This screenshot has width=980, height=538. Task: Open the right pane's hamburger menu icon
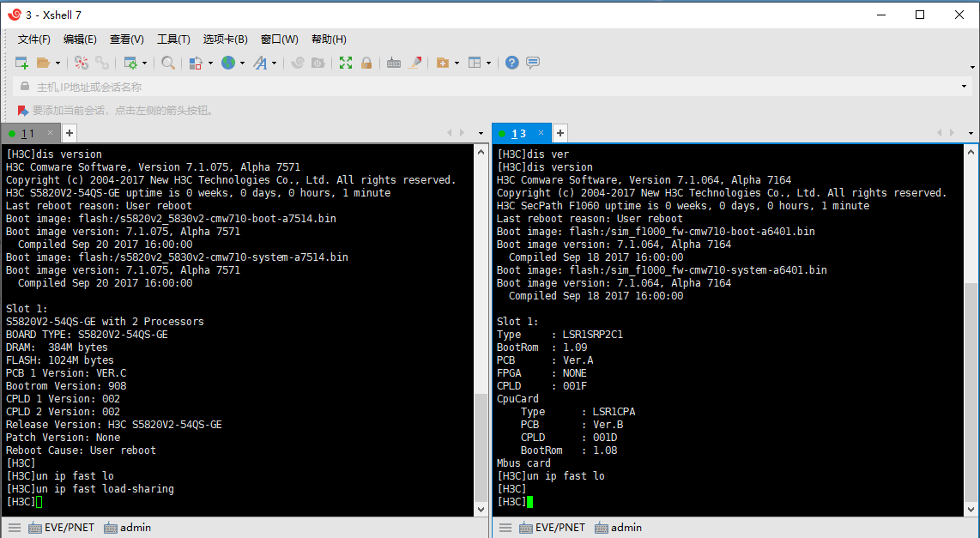click(x=505, y=528)
